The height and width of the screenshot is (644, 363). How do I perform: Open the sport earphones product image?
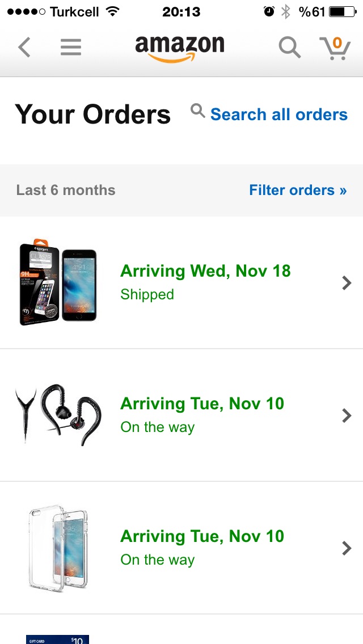tap(57, 415)
